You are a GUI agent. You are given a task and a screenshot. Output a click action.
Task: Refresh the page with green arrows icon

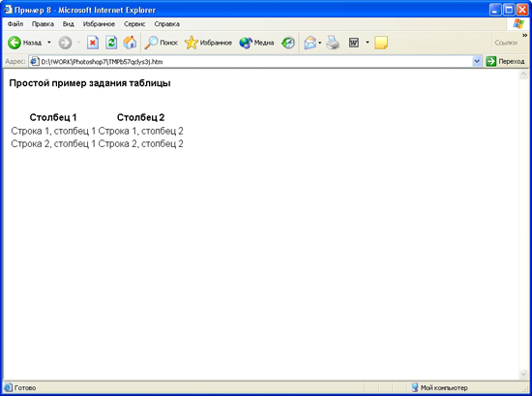tap(111, 43)
